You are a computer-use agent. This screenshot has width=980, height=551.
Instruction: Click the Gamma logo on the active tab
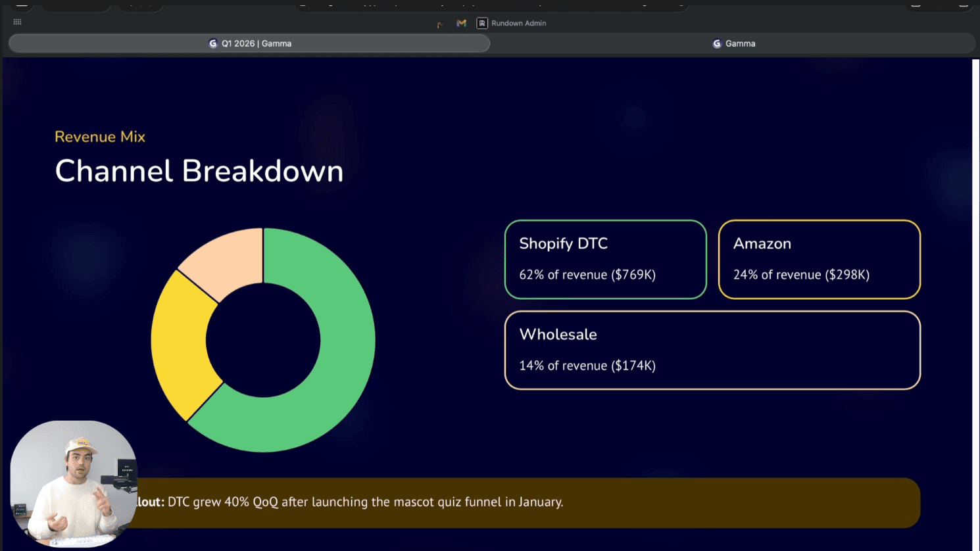[x=212, y=43]
